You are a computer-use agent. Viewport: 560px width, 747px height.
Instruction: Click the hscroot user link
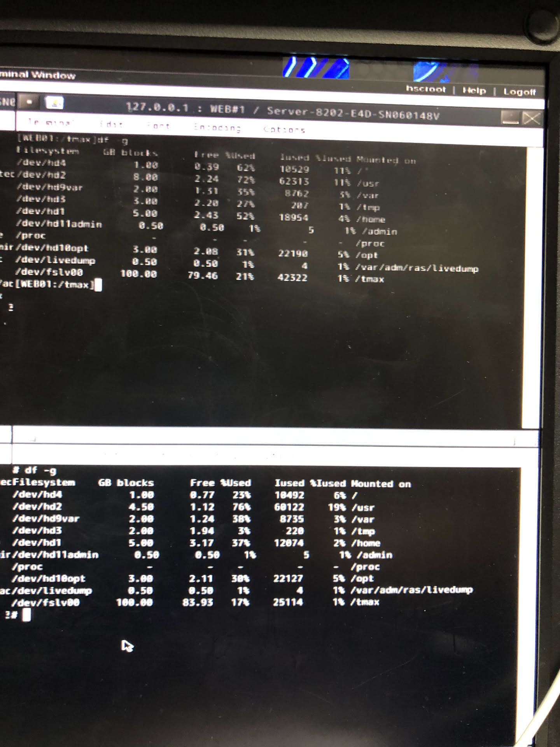(426, 89)
